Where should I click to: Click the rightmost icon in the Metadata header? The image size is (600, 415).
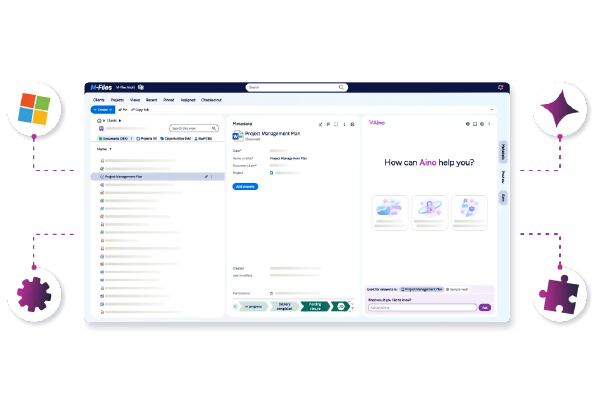click(x=352, y=124)
